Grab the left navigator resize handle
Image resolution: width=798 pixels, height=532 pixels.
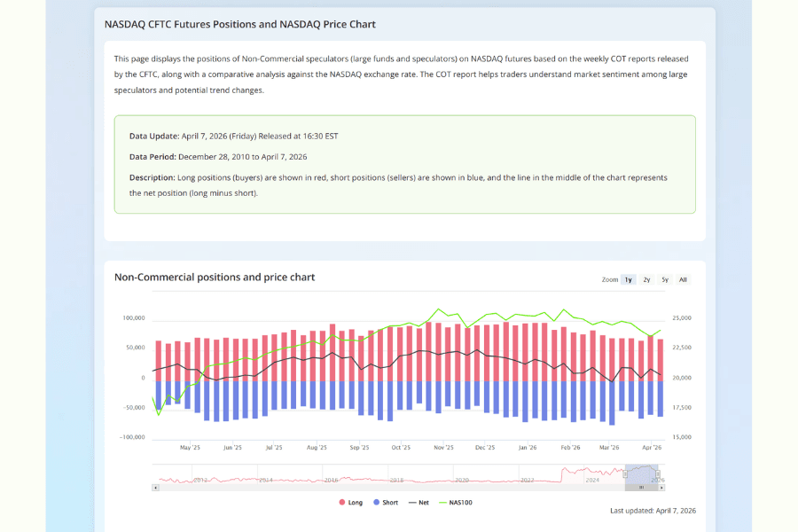(625, 473)
